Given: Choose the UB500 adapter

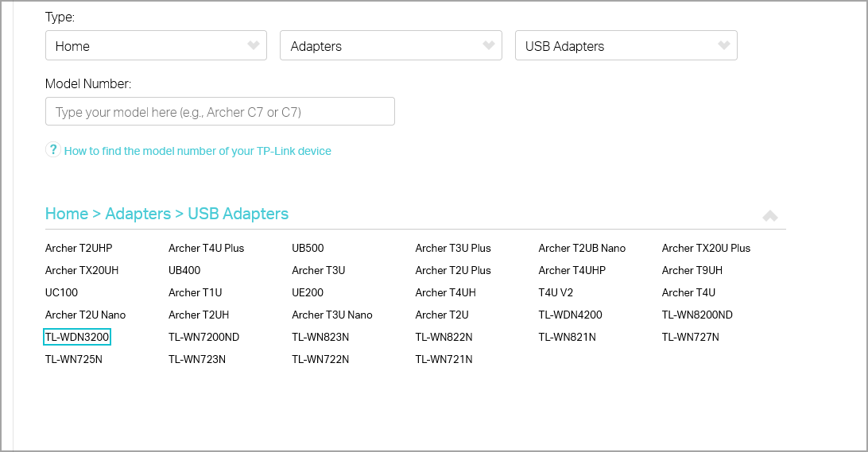Looking at the screenshot, I should coord(308,249).
